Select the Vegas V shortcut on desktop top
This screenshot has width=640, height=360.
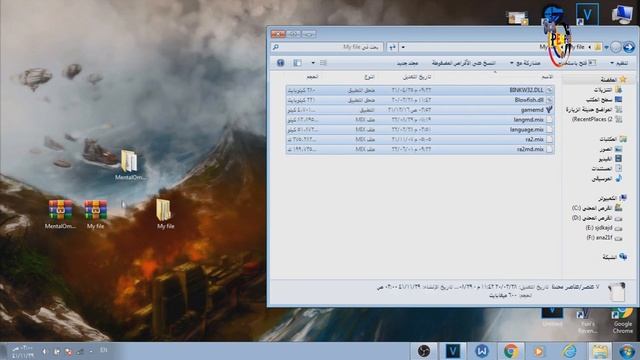point(587,14)
